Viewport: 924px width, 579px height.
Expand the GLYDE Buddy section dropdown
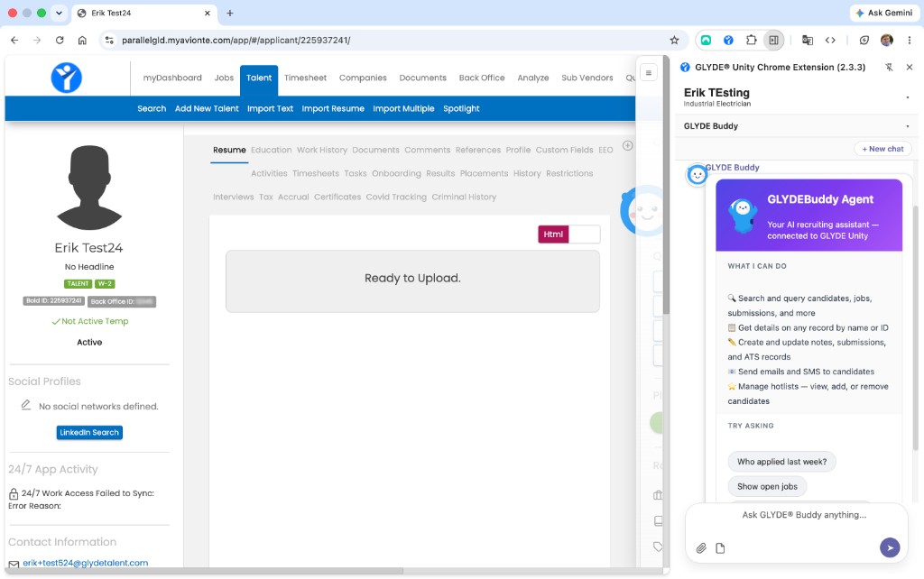[907, 126]
